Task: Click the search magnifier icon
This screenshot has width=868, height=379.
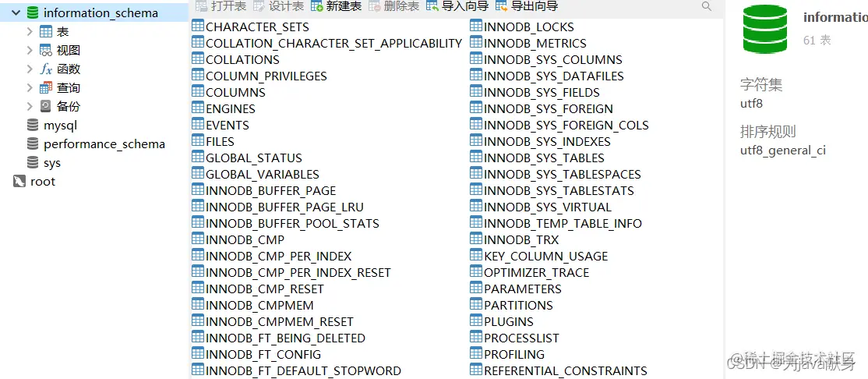Action: point(707,6)
